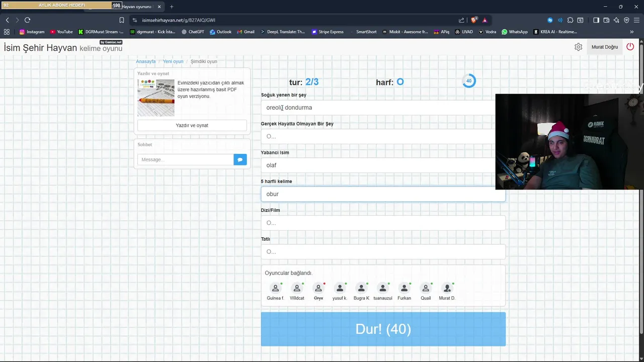Bookmark this page via bookmark icon

point(122,20)
